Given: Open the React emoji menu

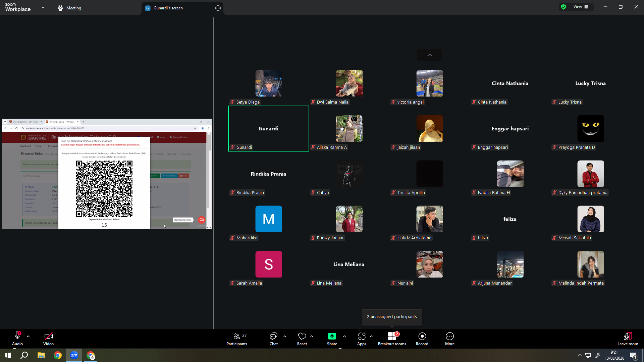Looking at the screenshot, I should (302, 339).
